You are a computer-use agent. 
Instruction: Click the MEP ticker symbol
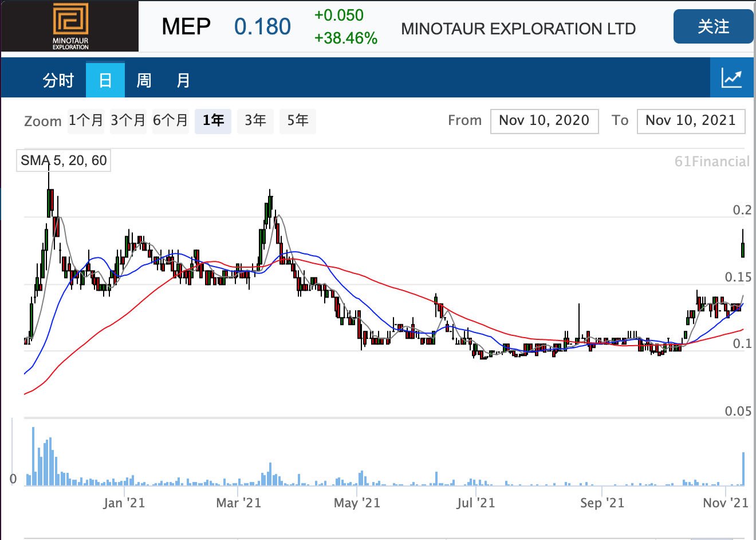[x=186, y=26]
